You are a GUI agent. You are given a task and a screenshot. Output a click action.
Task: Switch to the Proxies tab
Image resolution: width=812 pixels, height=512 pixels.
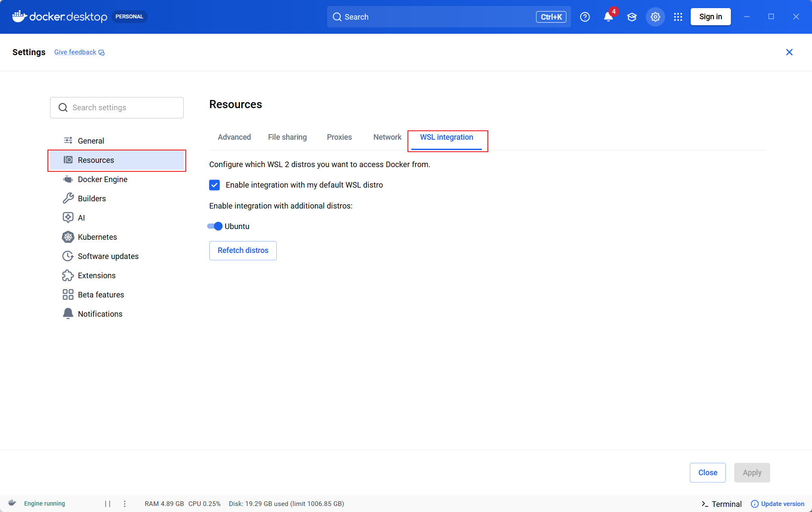point(339,137)
